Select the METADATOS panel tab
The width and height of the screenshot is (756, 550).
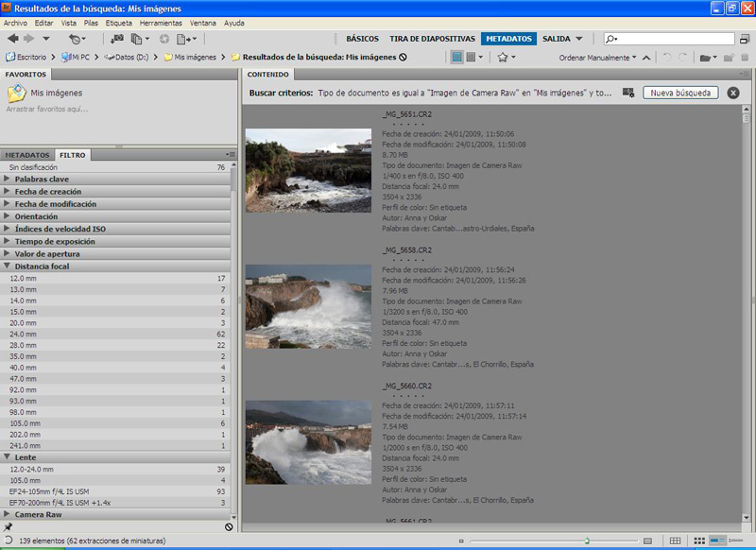coord(27,155)
